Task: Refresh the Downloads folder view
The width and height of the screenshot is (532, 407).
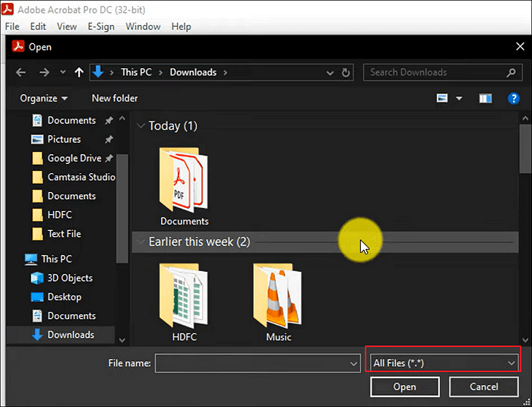Action: 345,73
